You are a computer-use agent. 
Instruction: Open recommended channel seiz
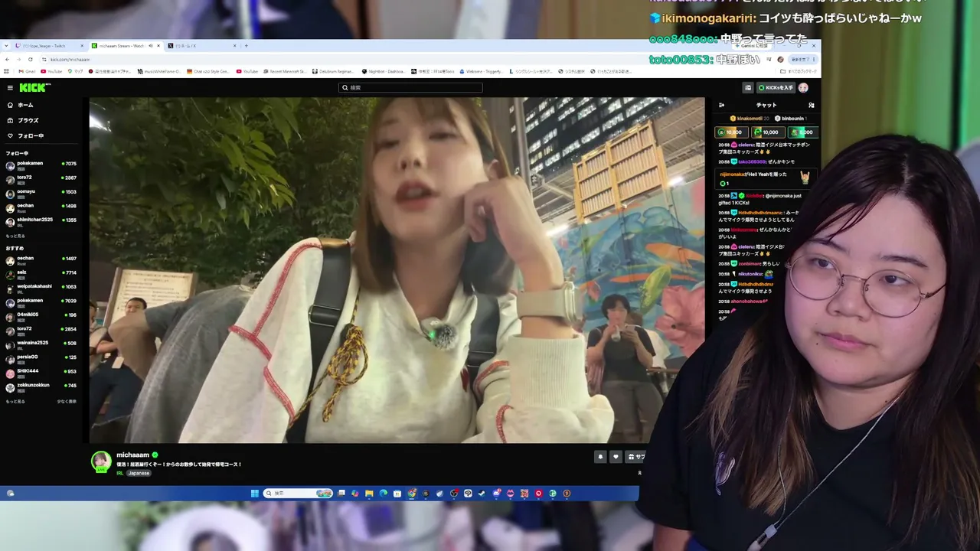point(41,273)
